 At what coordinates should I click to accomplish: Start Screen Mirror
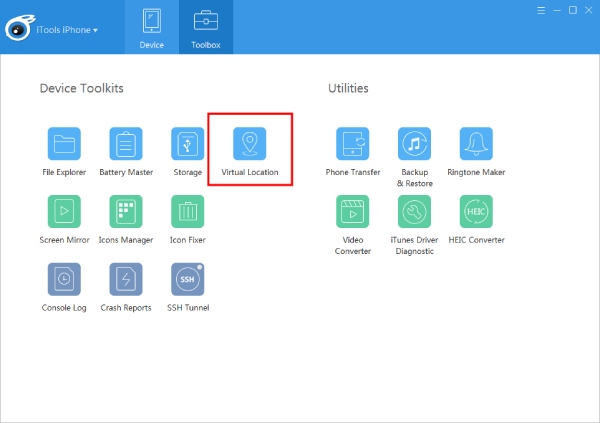click(x=65, y=212)
